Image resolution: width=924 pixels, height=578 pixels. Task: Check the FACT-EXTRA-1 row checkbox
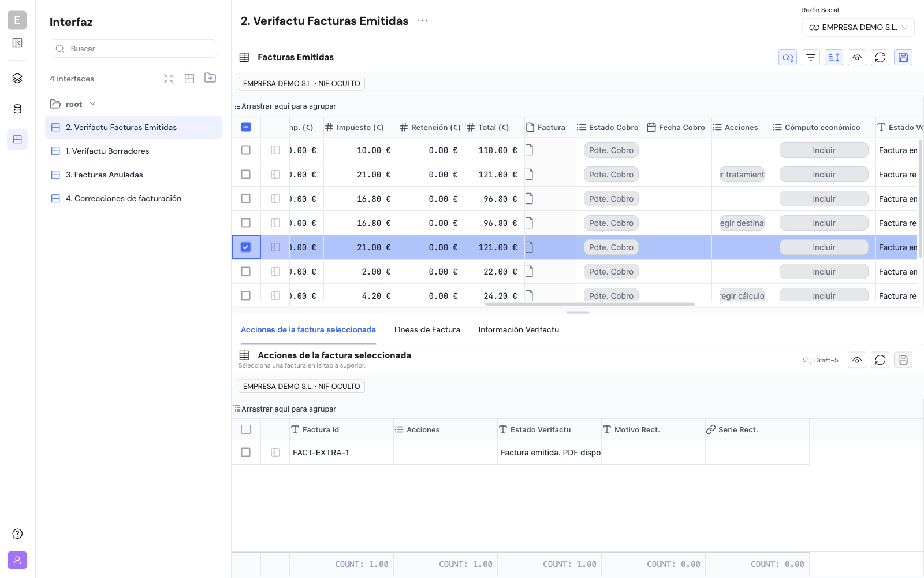coord(246,453)
